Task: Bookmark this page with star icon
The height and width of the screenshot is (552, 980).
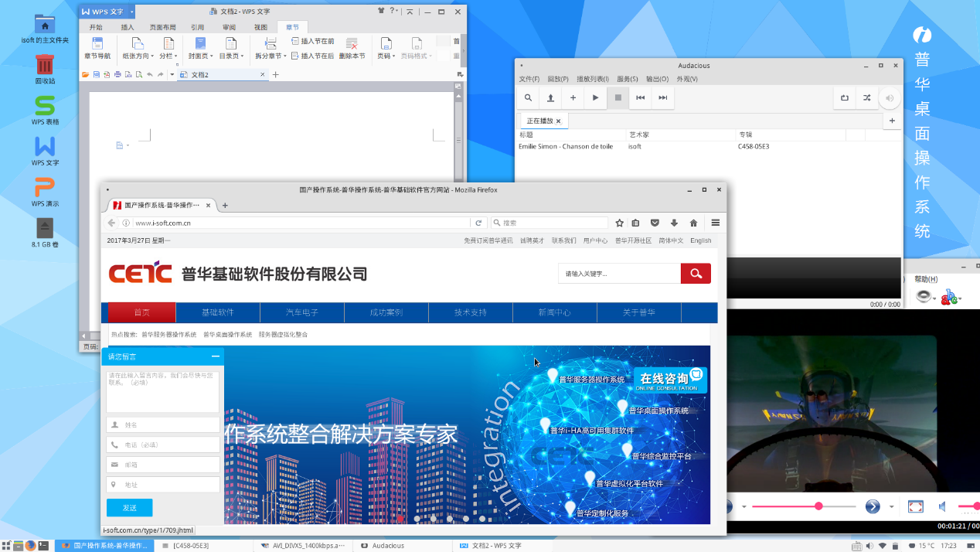Action: tap(620, 223)
